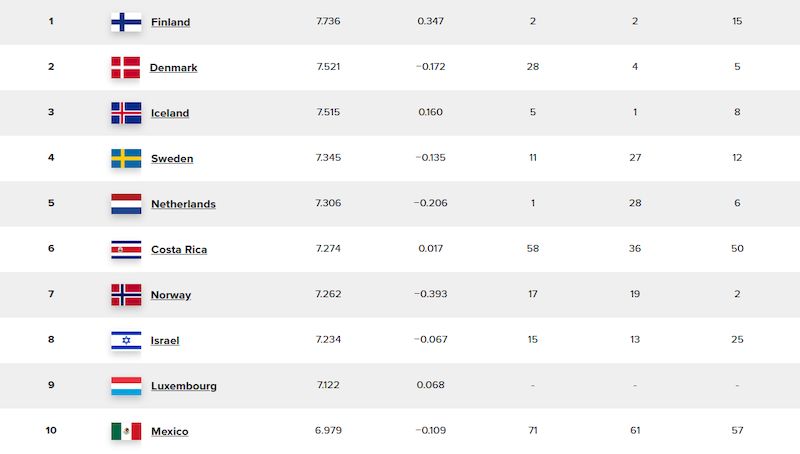Open the Costa Rica link
800x454 pixels.
(x=179, y=250)
